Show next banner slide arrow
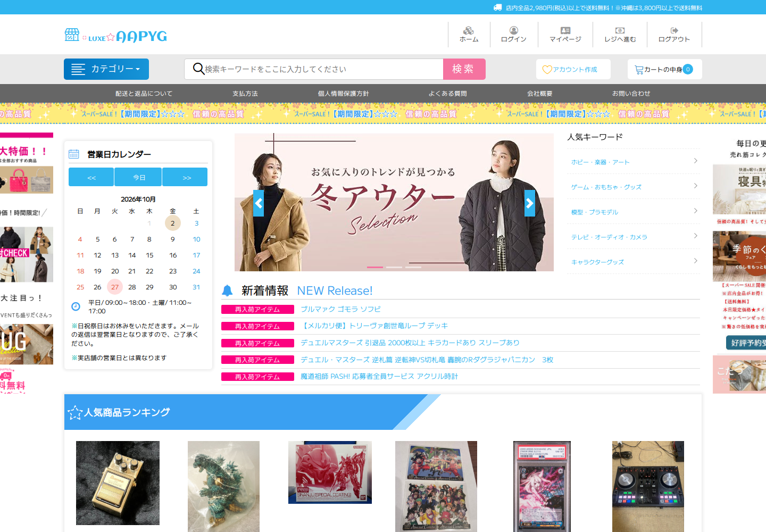Viewport: 766px width, 532px height. click(530, 203)
